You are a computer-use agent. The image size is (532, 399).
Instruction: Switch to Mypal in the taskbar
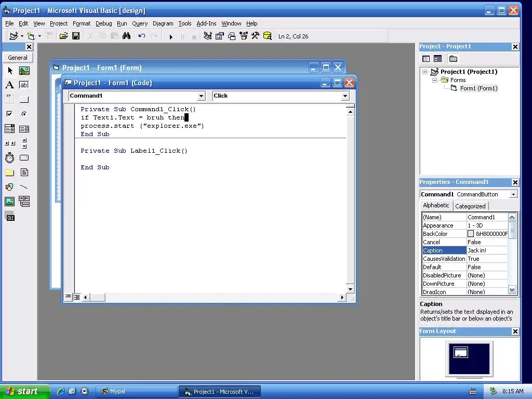pos(137,392)
